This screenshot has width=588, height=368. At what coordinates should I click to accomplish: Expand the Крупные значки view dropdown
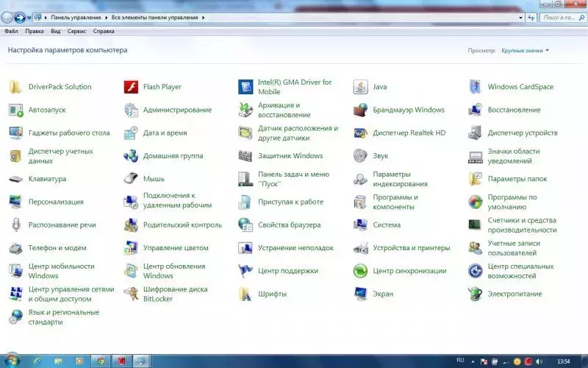[x=525, y=50]
